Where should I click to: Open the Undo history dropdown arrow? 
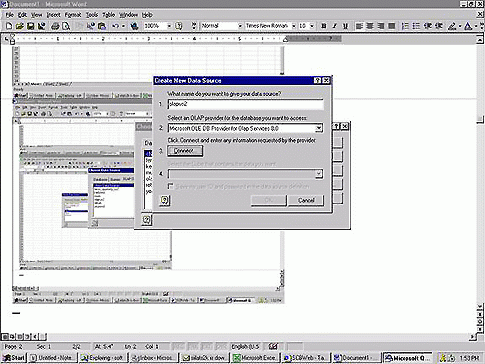coord(124,26)
